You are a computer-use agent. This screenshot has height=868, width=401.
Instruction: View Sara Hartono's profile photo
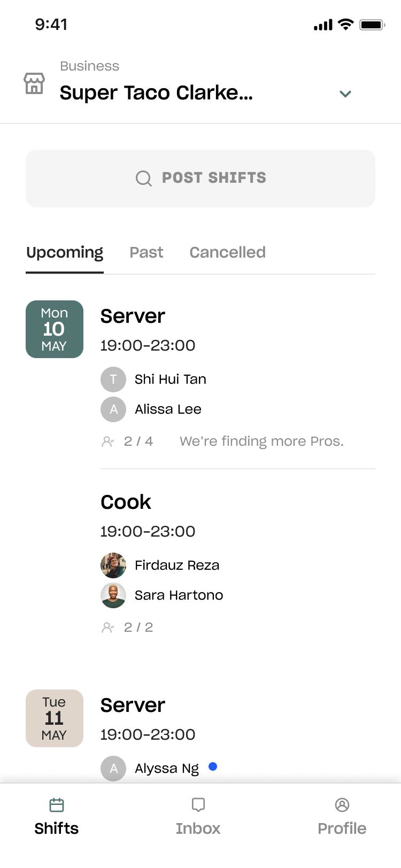pos(113,595)
